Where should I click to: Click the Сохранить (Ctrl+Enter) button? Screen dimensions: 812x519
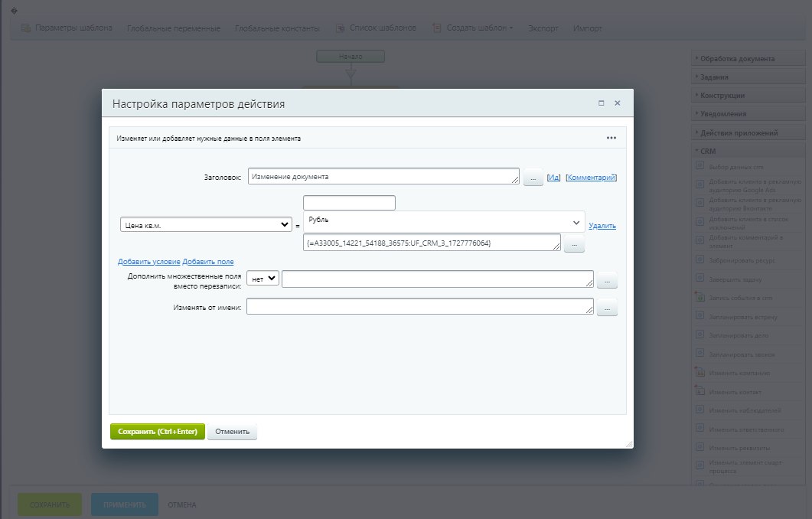[158, 432]
